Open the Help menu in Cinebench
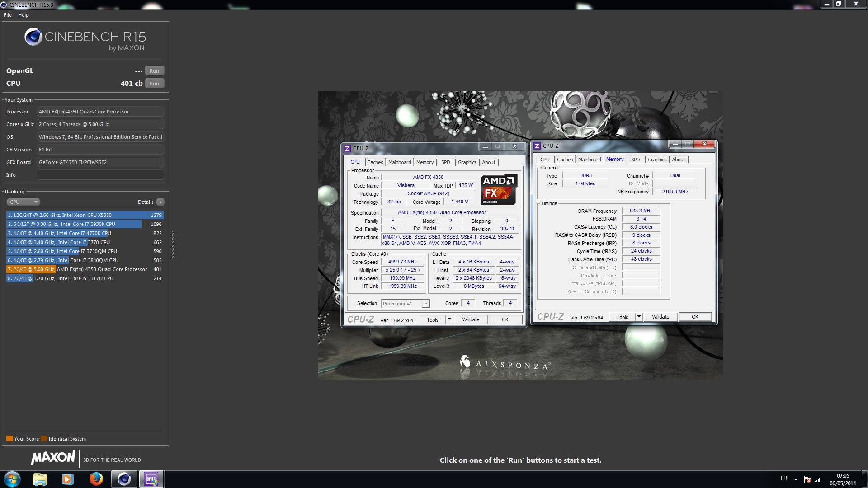868x488 pixels. click(24, 15)
